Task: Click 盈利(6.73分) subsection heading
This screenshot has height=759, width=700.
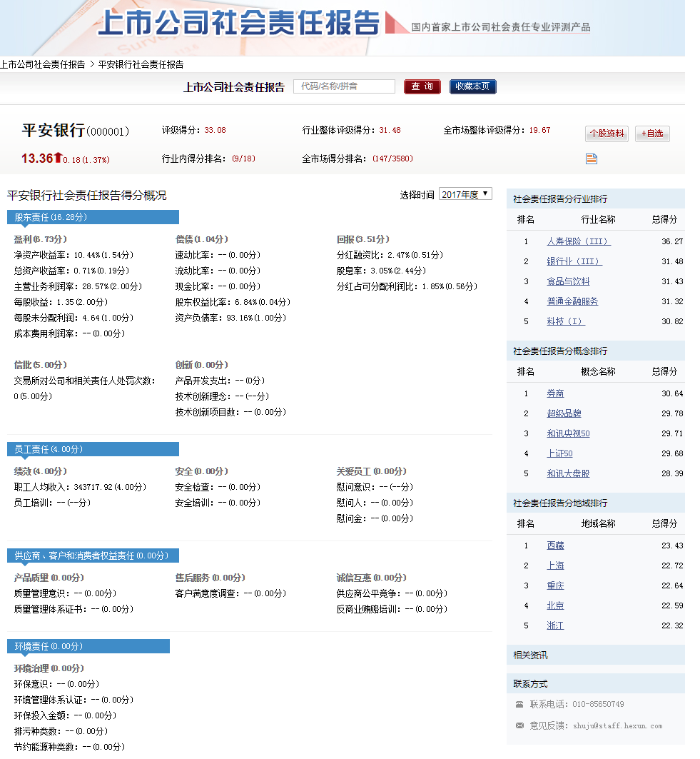Action: pos(40,239)
